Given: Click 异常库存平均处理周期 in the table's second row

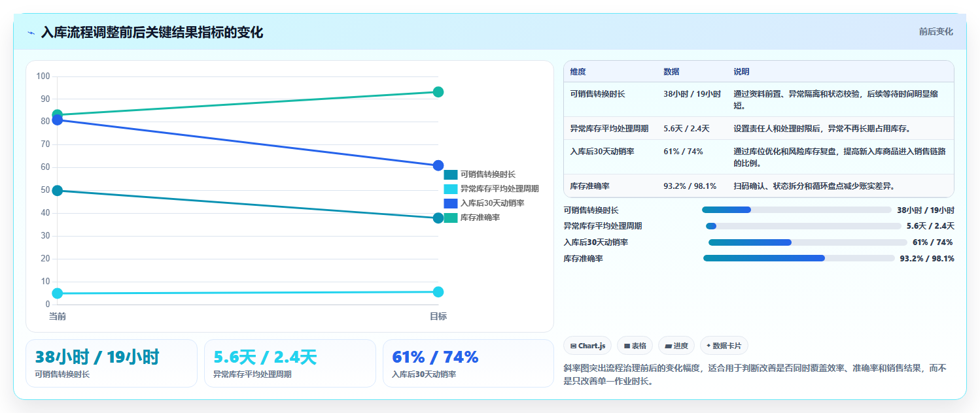Looking at the screenshot, I should (x=609, y=129).
